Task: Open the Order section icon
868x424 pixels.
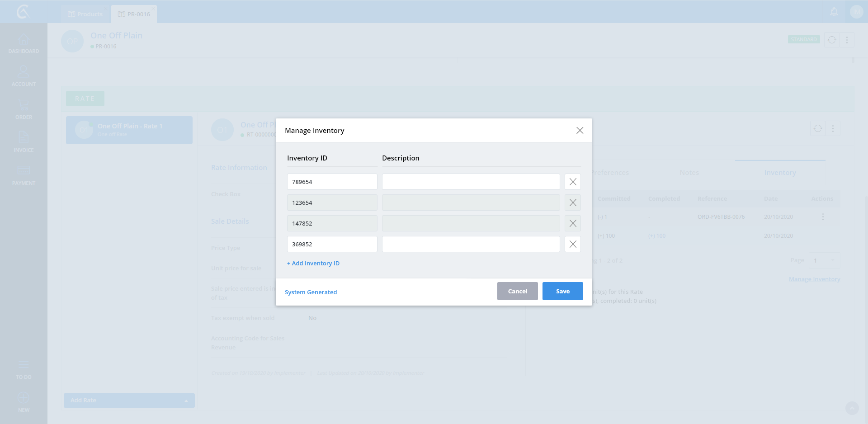Action: pos(24,109)
